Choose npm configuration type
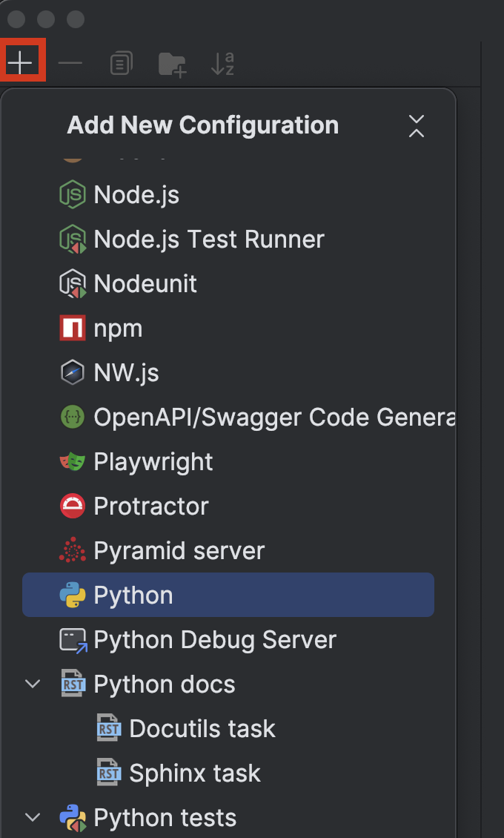The width and height of the screenshot is (504, 838). coord(228,328)
